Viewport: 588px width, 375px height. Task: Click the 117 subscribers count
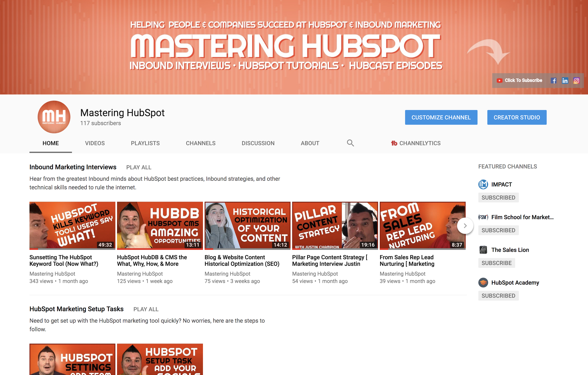101,123
